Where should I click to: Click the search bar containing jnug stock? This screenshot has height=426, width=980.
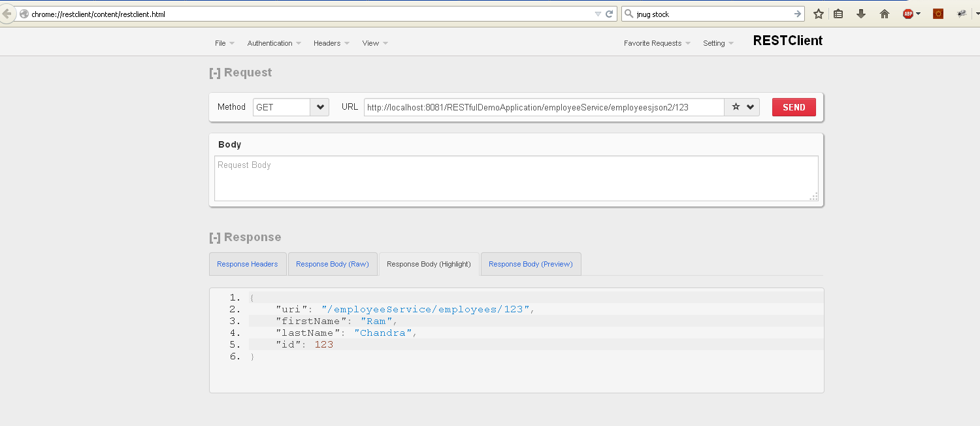click(x=712, y=13)
